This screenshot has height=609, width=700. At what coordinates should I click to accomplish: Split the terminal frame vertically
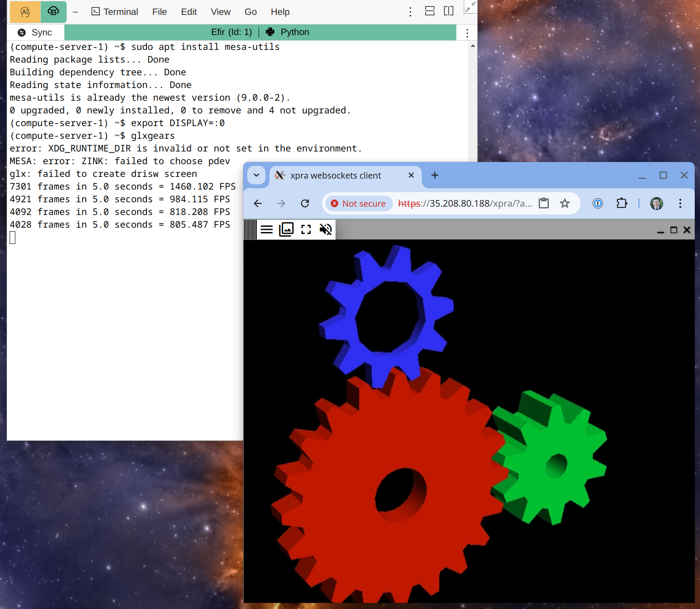[448, 11]
